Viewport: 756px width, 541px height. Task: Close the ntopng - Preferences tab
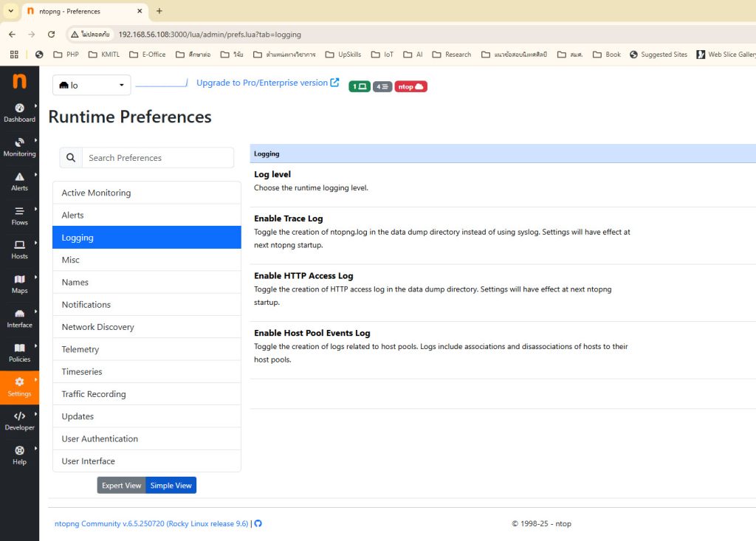140,10
